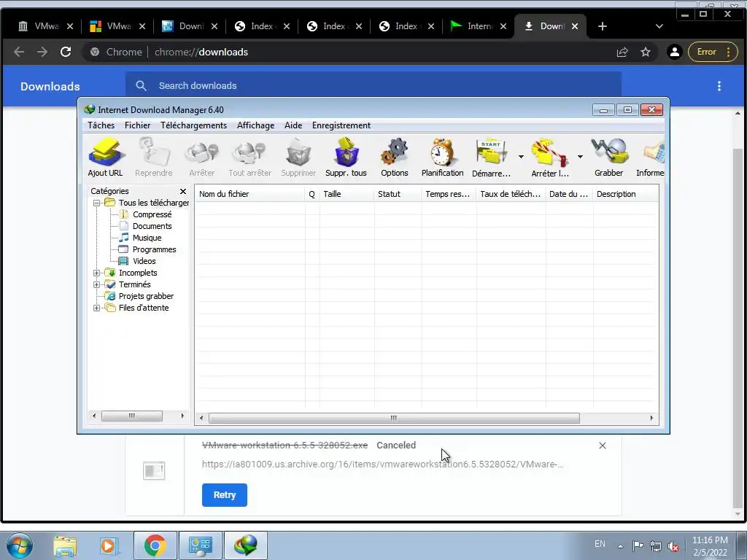Click the Suppr. tous toolbar icon
The width and height of the screenshot is (747, 560).
[x=346, y=157]
